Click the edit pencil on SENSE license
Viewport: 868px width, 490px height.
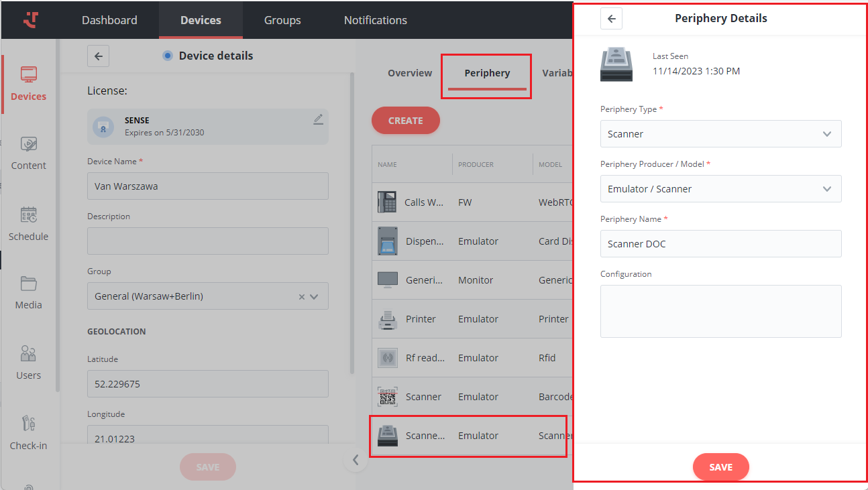[318, 119]
